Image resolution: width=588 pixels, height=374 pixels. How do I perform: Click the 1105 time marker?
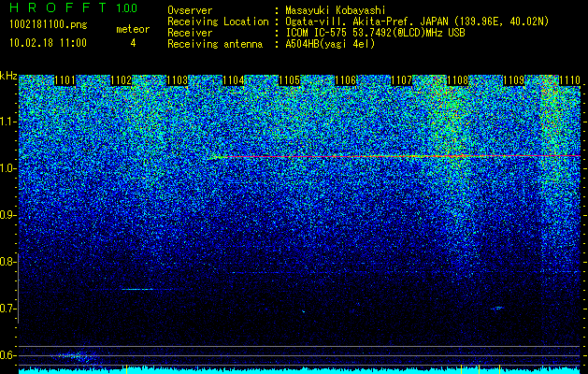[290, 80]
